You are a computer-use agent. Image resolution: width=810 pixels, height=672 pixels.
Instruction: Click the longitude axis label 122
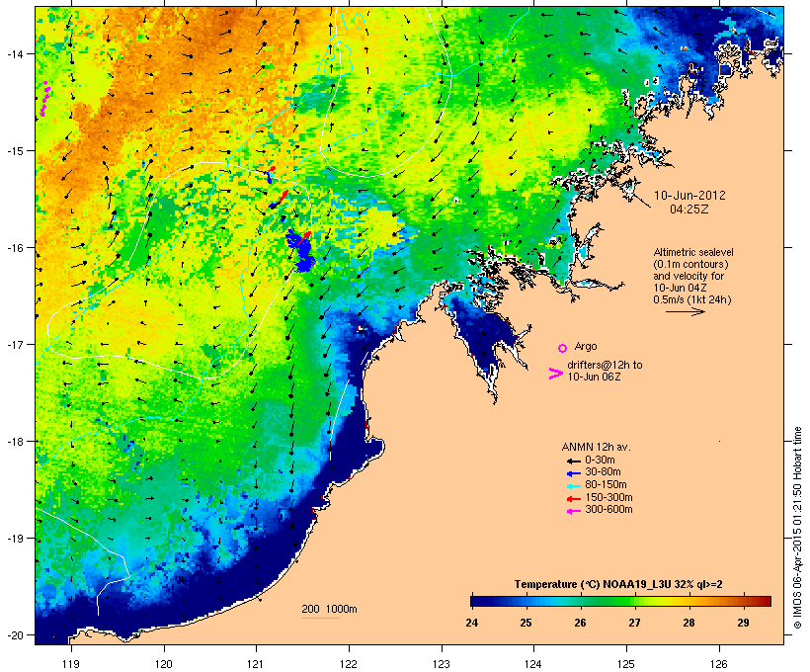tap(349, 664)
